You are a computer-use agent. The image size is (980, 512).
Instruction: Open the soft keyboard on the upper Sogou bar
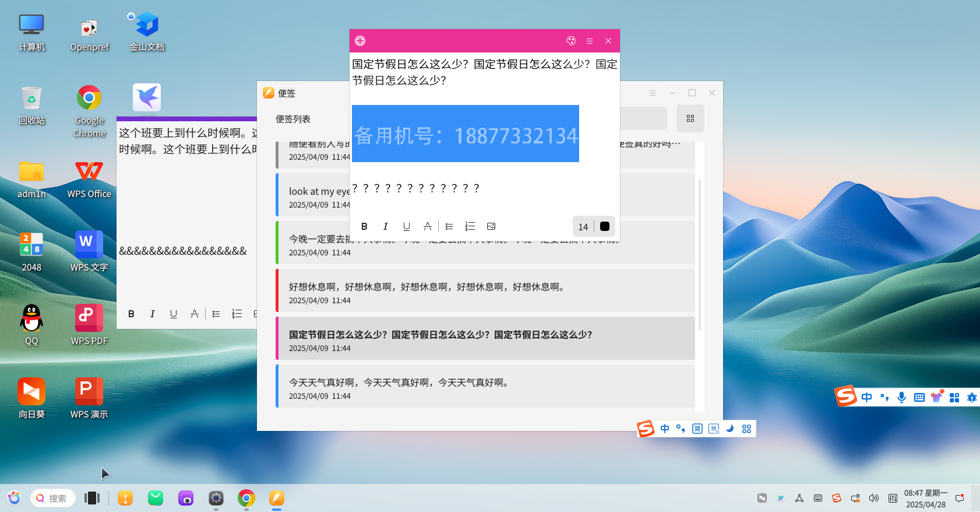[x=919, y=397]
